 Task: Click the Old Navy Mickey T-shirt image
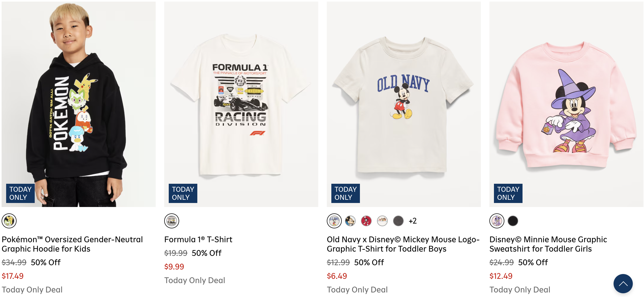tap(404, 104)
